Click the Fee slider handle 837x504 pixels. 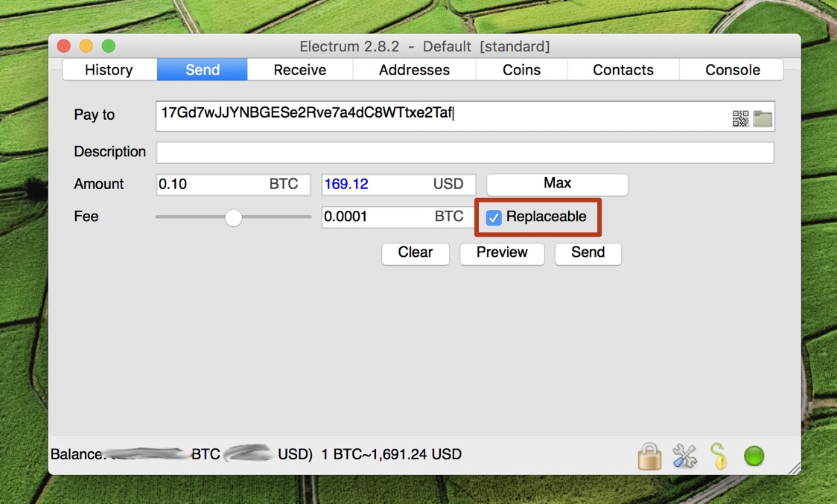tap(233, 217)
